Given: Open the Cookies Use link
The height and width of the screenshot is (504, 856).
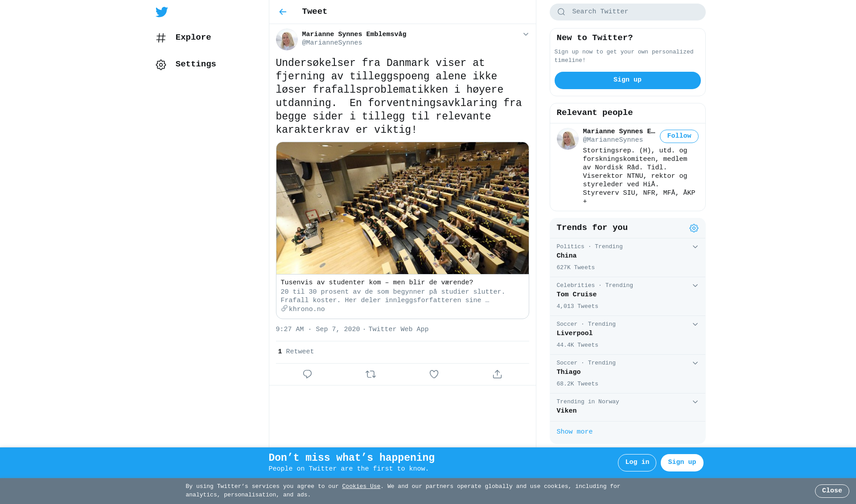Looking at the screenshot, I should coord(361,487).
